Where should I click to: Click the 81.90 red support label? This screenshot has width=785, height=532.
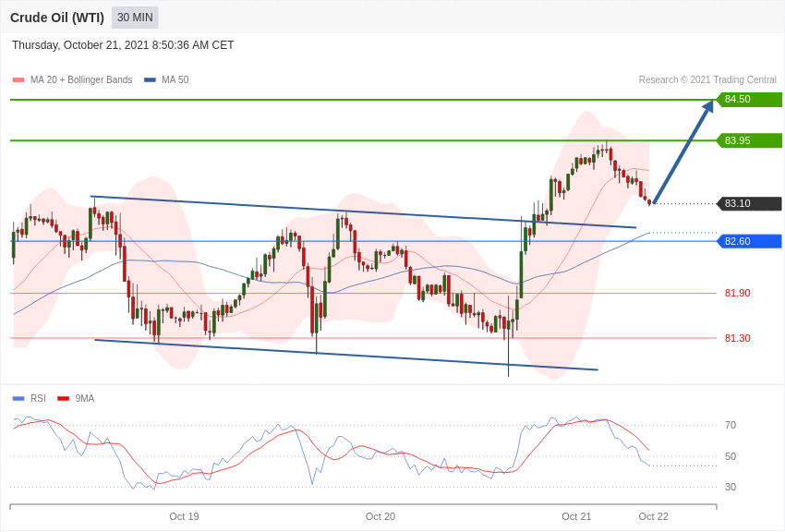[738, 294]
